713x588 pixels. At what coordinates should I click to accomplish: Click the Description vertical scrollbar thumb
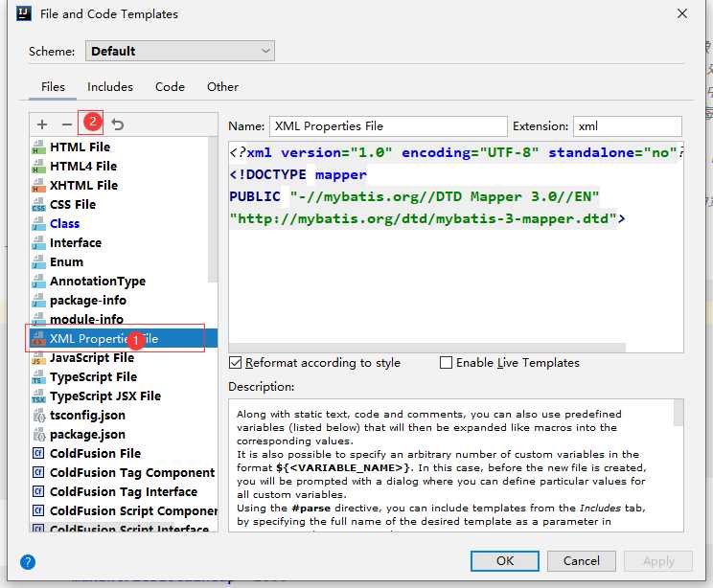(x=678, y=413)
